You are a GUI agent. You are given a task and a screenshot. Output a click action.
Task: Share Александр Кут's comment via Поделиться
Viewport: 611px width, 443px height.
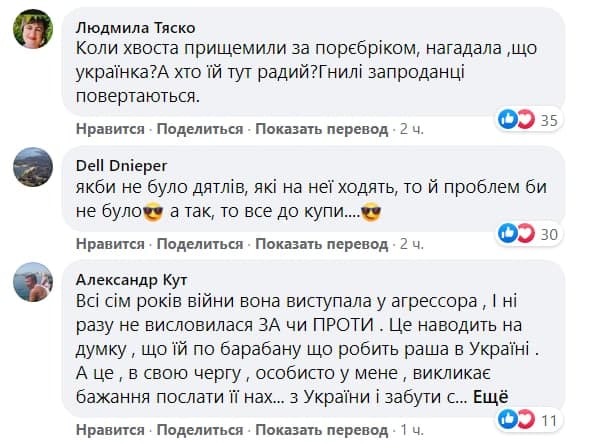point(199,430)
